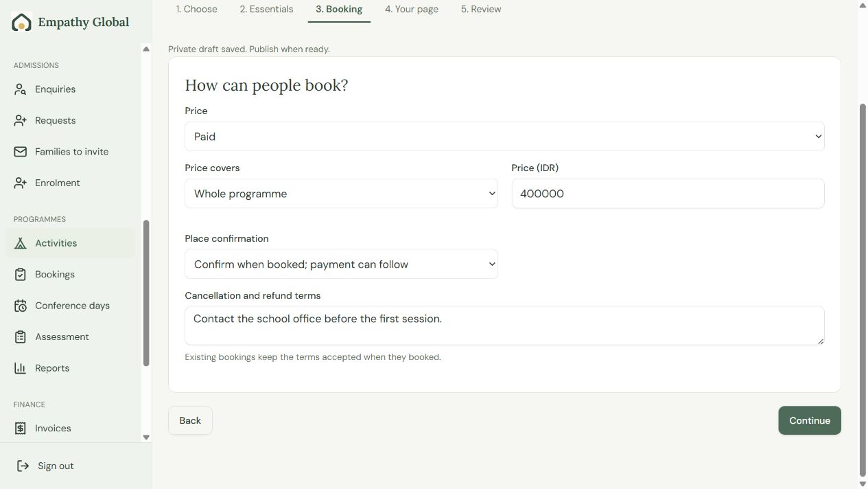This screenshot has height=489, width=868.
Task: Click the Requests person-plus icon
Action: click(21, 120)
